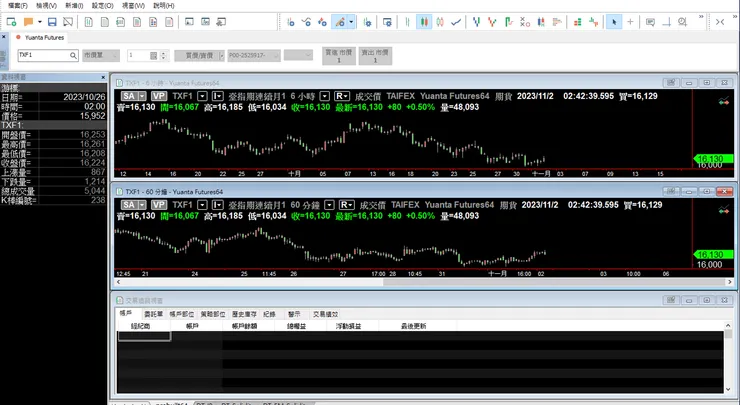Open the 市價單 order type dropdown
This screenshot has width=740, height=405.
tap(101, 55)
